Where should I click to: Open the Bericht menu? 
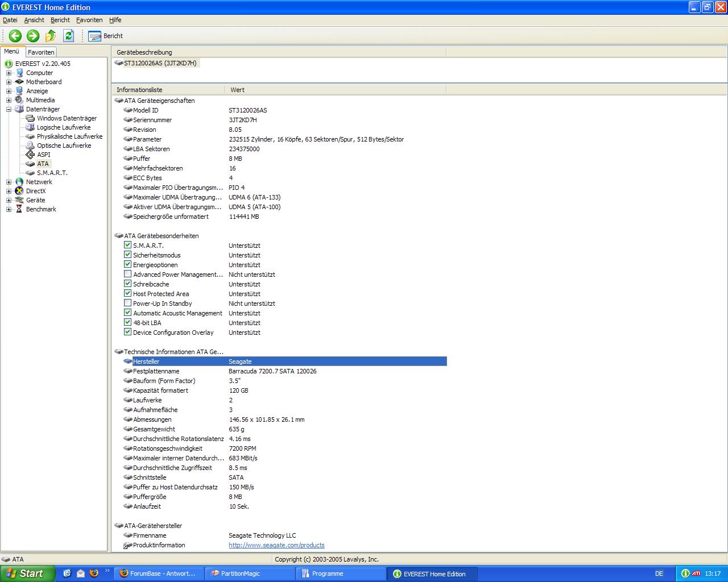(60, 20)
